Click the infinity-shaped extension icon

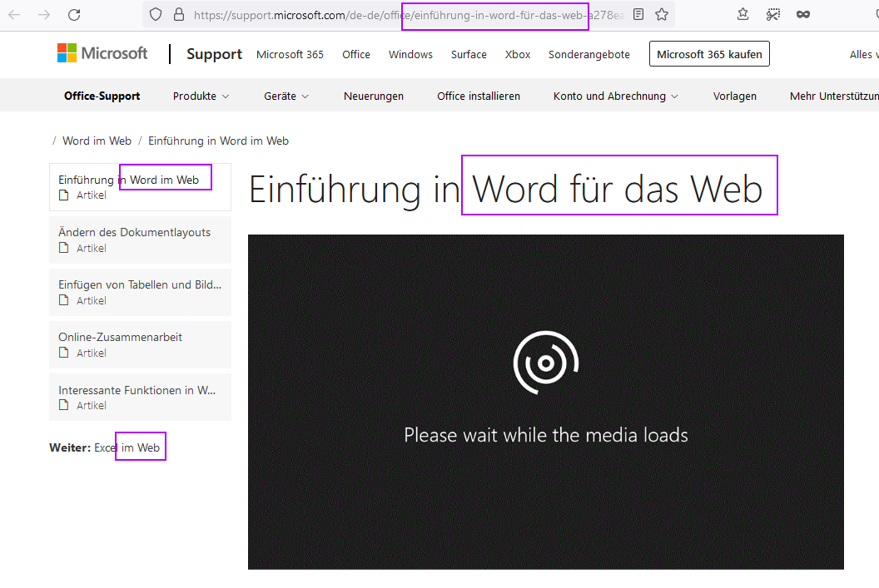pyautogui.click(x=802, y=15)
